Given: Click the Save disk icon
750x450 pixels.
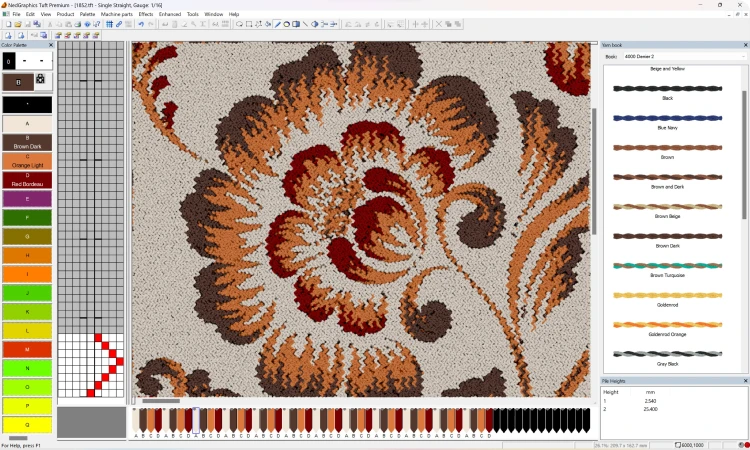Looking at the screenshot, I should point(28,24).
